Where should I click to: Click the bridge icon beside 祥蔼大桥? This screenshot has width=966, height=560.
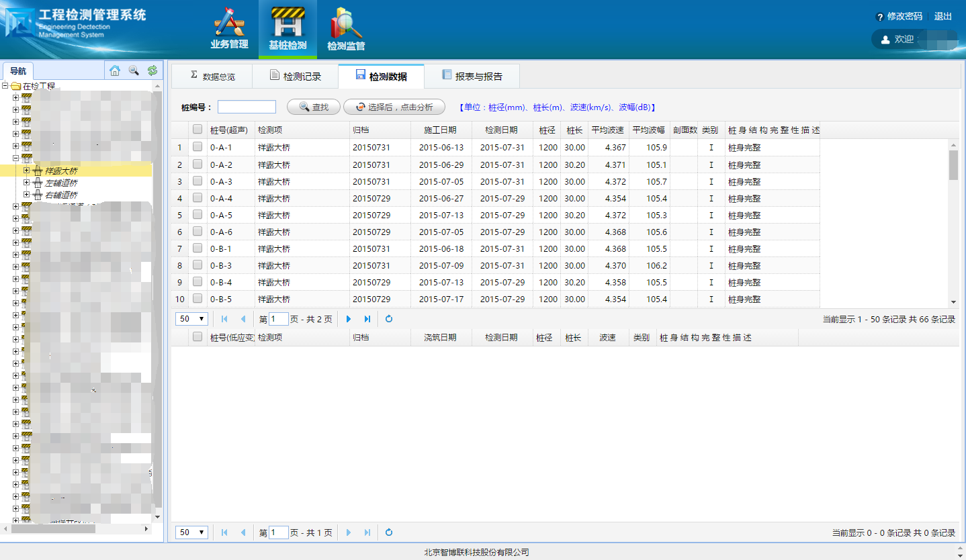[38, 171]
